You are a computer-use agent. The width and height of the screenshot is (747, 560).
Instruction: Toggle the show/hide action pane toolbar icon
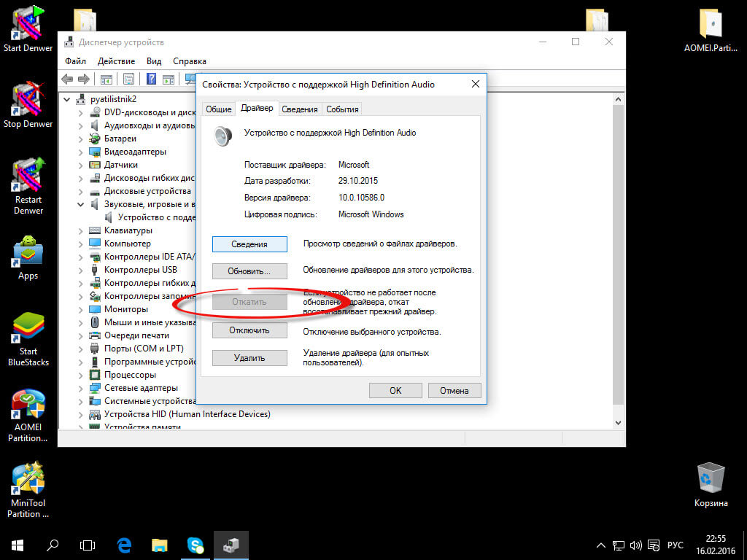(x=169, y=79)
